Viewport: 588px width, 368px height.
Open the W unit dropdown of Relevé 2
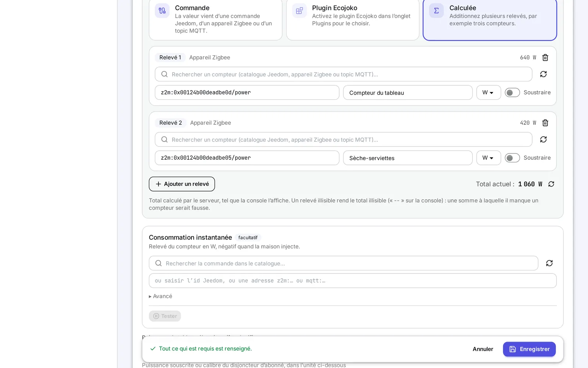pos(489,158)
